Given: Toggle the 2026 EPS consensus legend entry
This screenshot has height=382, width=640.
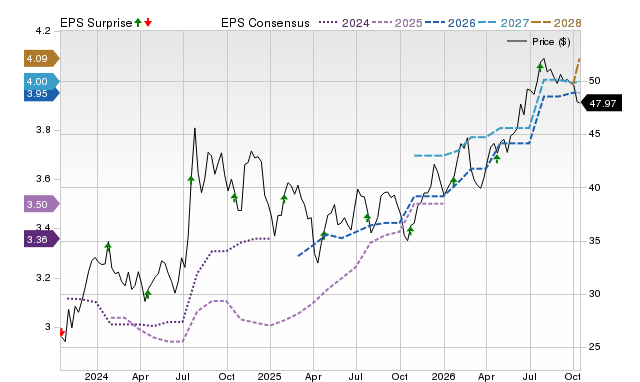Looking at the screenshot, I should coord(450,23).
